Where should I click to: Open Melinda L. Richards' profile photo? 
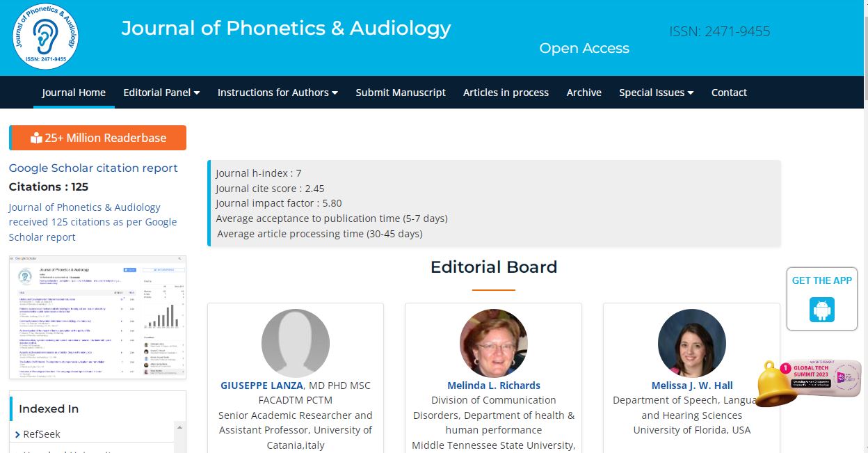[x=494, y=343]
